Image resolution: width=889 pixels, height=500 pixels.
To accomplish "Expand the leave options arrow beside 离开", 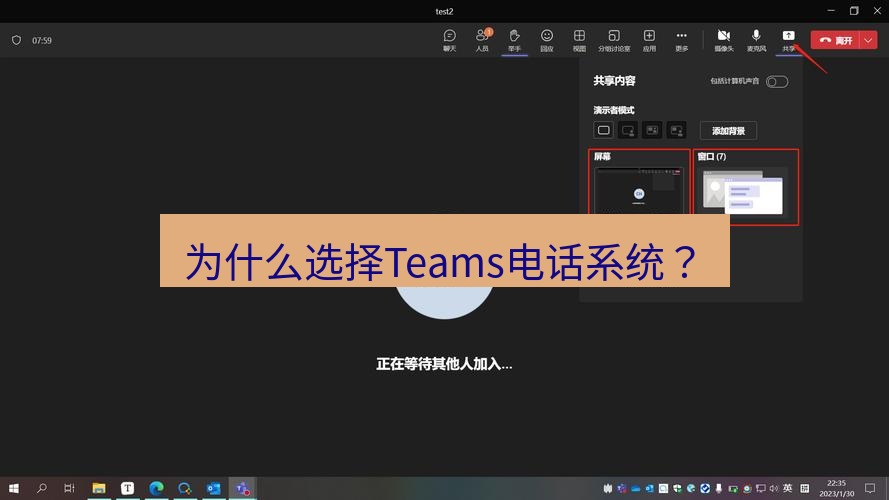I will click(869, 40).
